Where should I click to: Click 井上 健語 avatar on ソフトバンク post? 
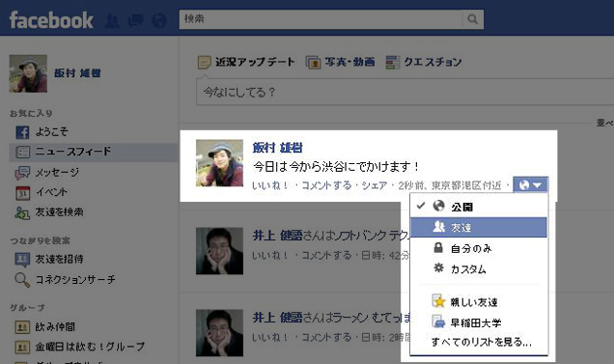(220, 251)
